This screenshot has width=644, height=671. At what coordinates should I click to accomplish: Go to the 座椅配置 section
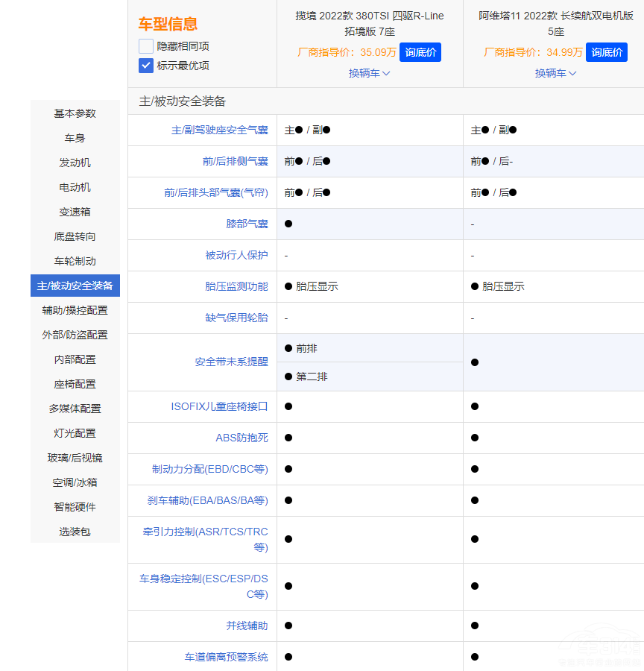pyautogui.click(x=75, y=384)
